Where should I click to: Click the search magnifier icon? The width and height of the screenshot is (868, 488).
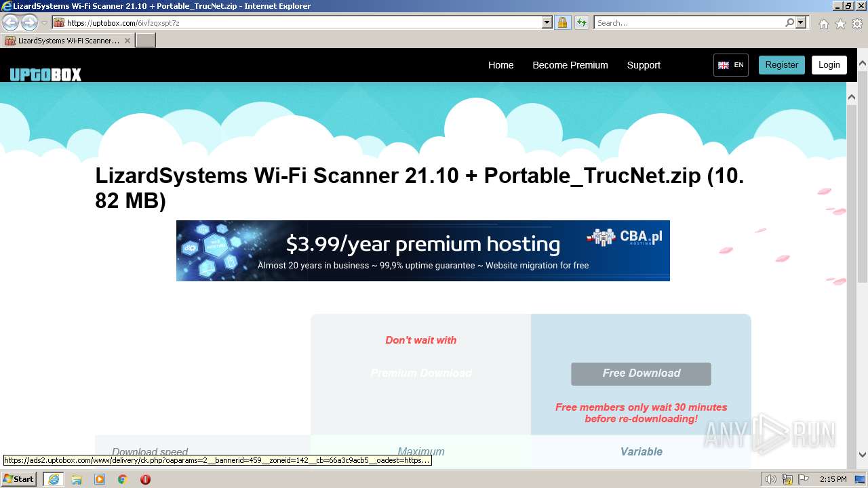pos(789,23)
